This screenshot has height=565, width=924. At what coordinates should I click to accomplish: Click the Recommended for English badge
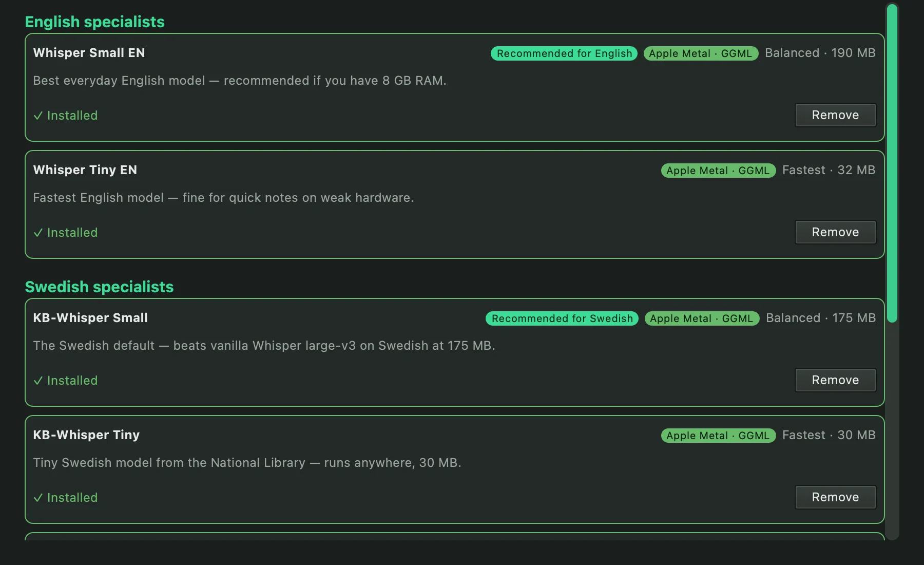564,53
